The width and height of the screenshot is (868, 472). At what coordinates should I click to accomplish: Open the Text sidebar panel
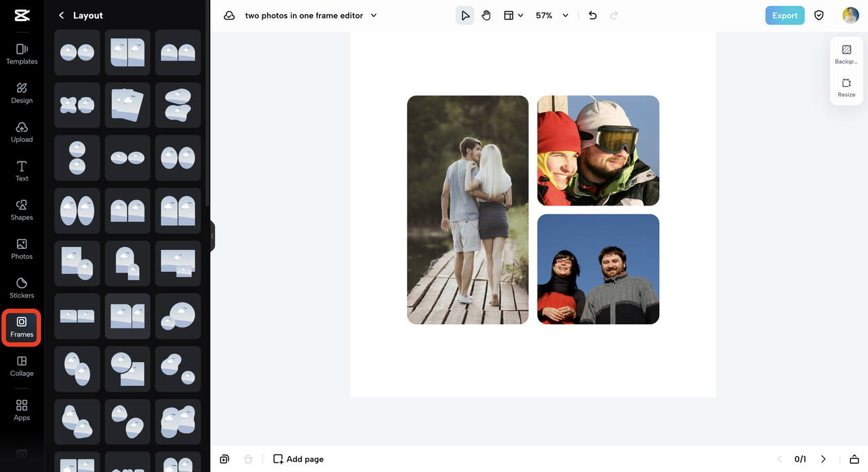click(x=22, y=172)
